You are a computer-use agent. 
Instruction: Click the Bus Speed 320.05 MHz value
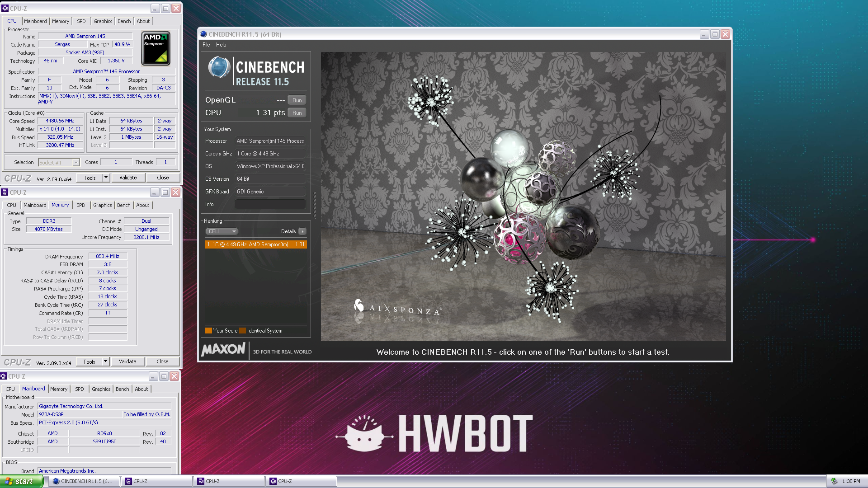coord(60,137)
